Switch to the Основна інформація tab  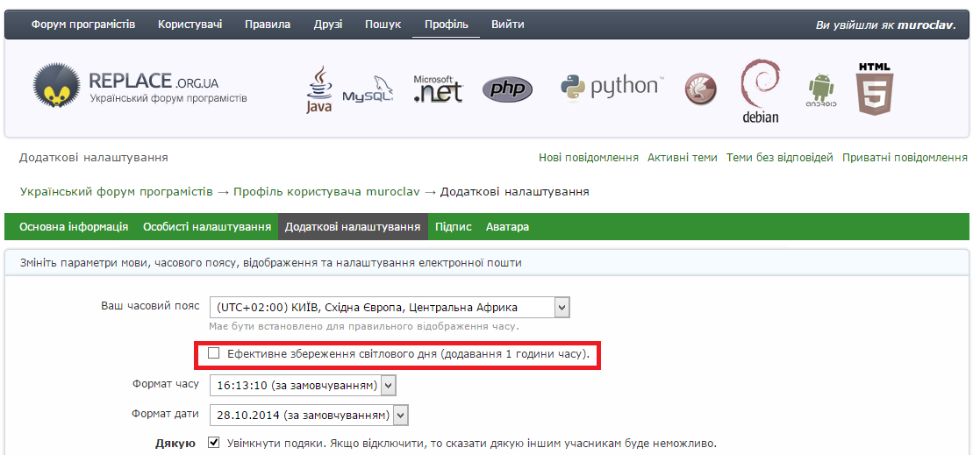74,227
